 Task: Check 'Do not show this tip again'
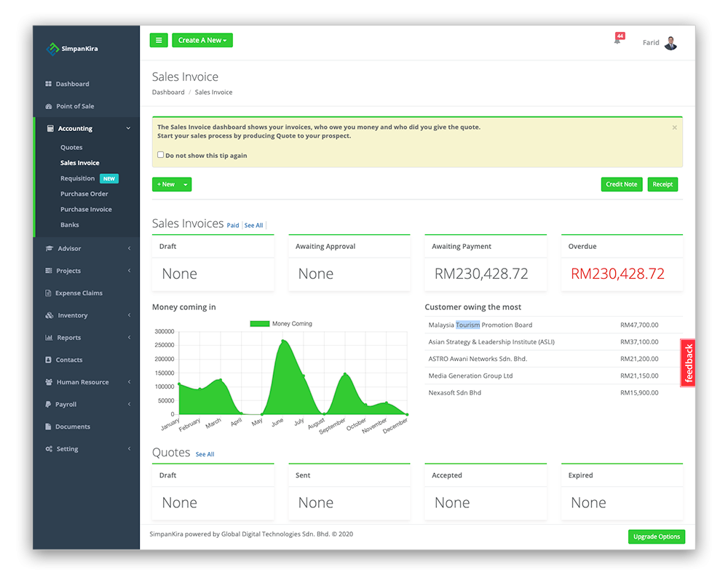161,155
